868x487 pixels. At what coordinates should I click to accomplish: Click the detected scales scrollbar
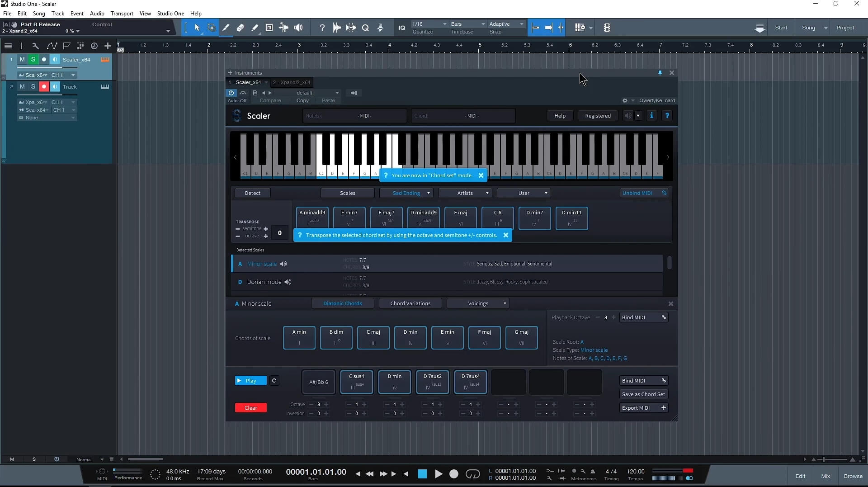(x=669, y=263)
